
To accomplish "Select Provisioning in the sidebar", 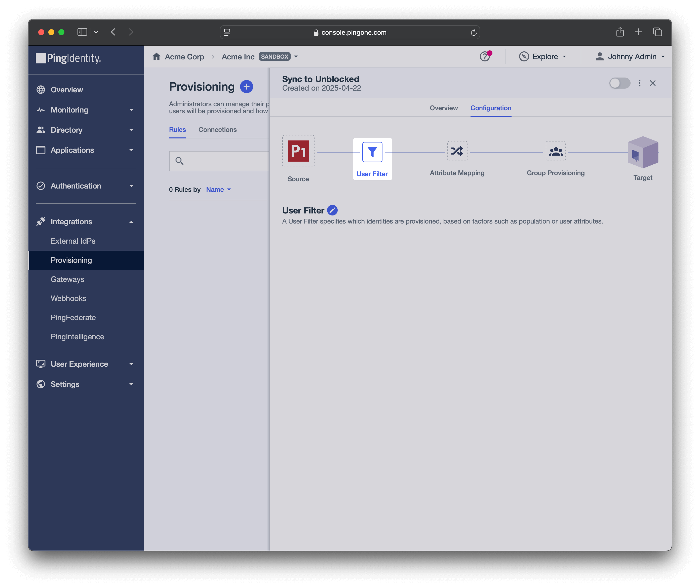I will coord(86,260).
